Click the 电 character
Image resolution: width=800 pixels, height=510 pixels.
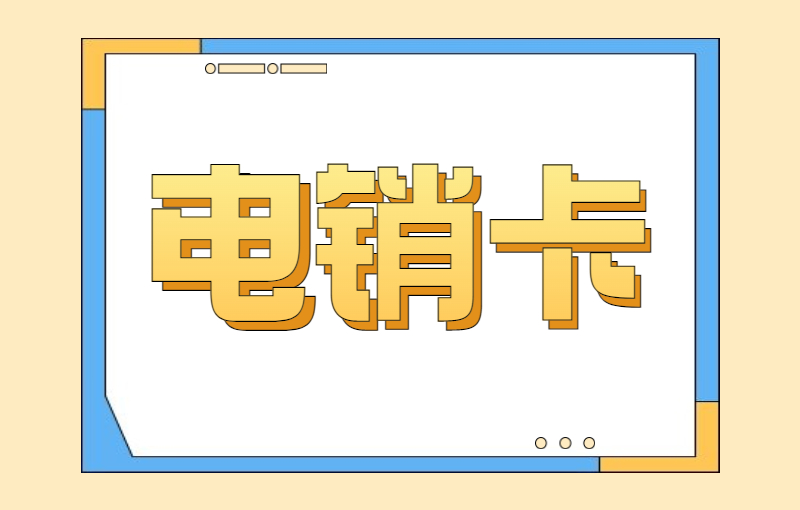[x=228, y=245]
